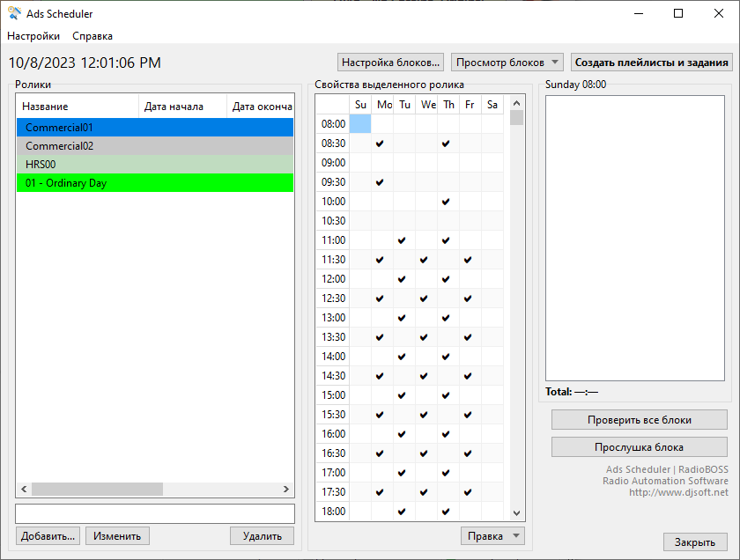Click the Проверить все блоки button
The height and width of the screenshot is (560, 740).
(639, 420)
